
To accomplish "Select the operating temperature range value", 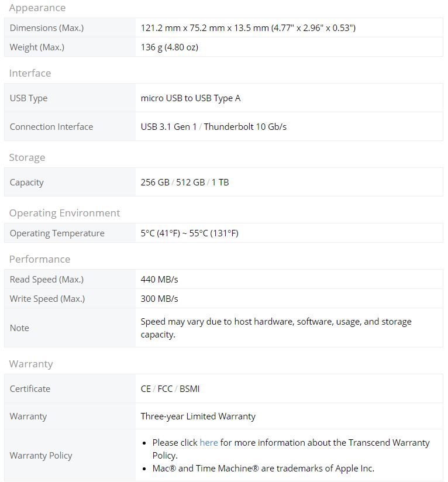I will [x=189, y=233].
